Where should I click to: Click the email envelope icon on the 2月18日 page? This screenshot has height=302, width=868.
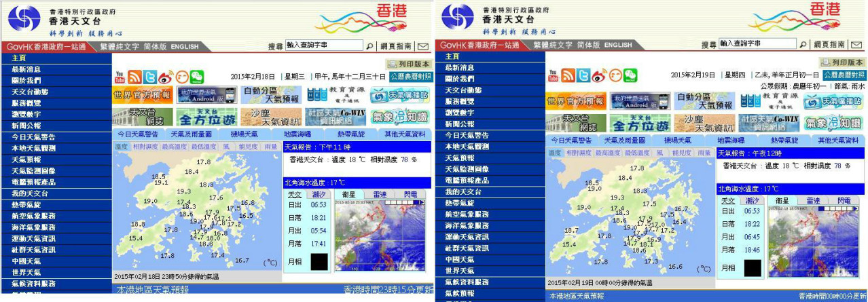tap(423, 46)
